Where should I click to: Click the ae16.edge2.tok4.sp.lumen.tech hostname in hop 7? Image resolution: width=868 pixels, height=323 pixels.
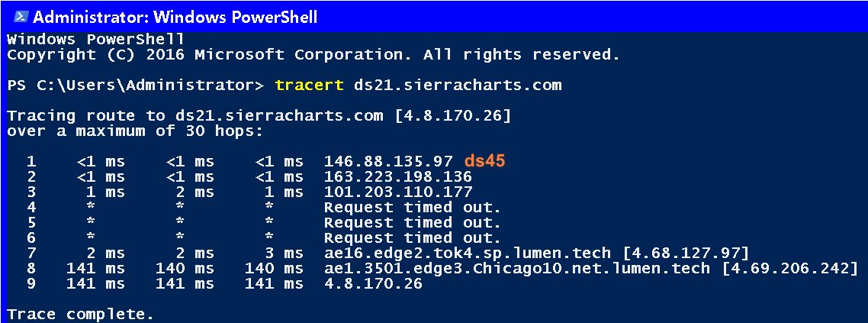[x=467, y=254]
